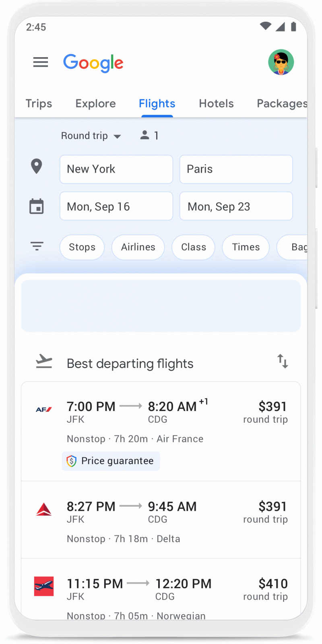Expand the Round trip dropdown
This screenshot has height=644, width=322.
click(91, 136)
